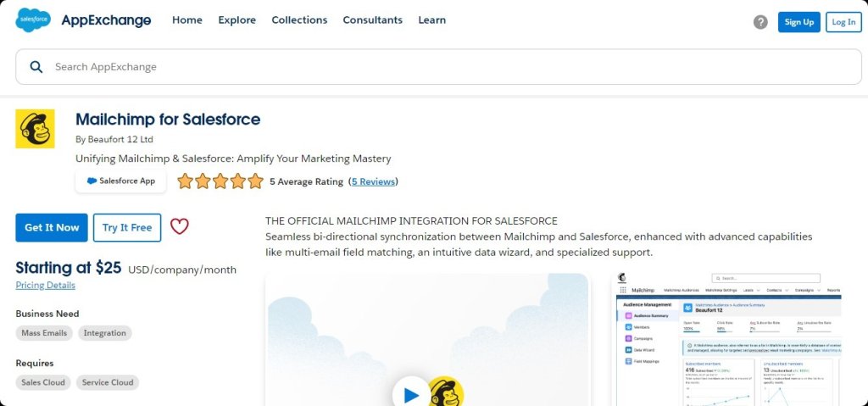Click the Try It Free button
This screenshot has width=868, height=406.
point(127,228)
